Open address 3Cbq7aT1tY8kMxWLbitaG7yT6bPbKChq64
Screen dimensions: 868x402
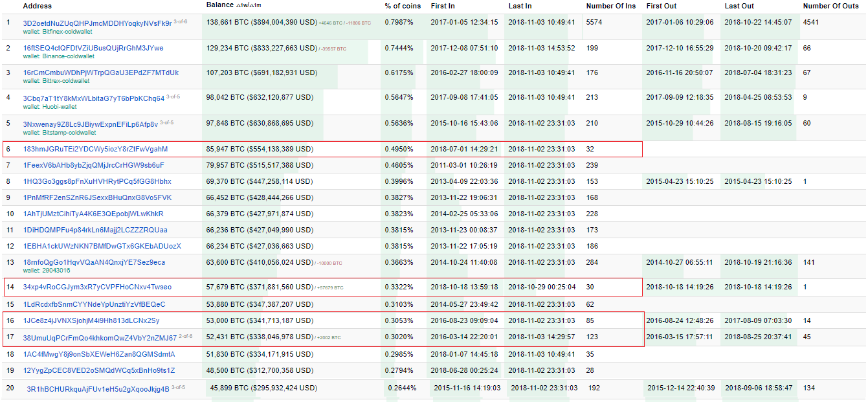click(x=94, y=98)
